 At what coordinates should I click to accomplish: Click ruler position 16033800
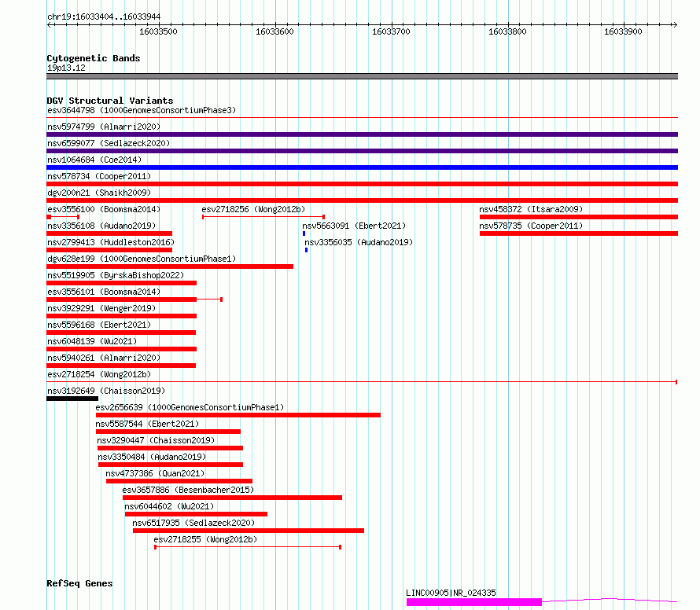pyautogui.click(x=507, y=31)
